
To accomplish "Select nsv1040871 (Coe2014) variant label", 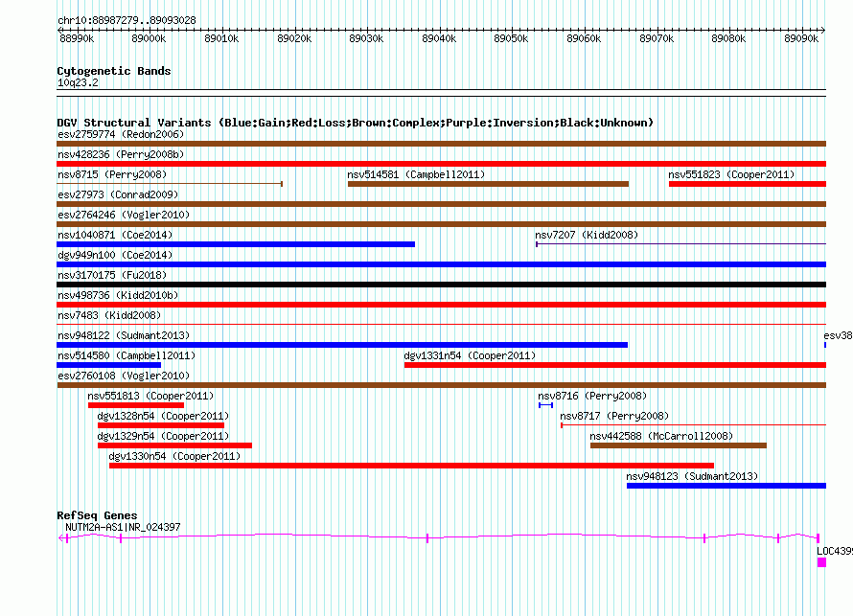I will tap(115, 235).
